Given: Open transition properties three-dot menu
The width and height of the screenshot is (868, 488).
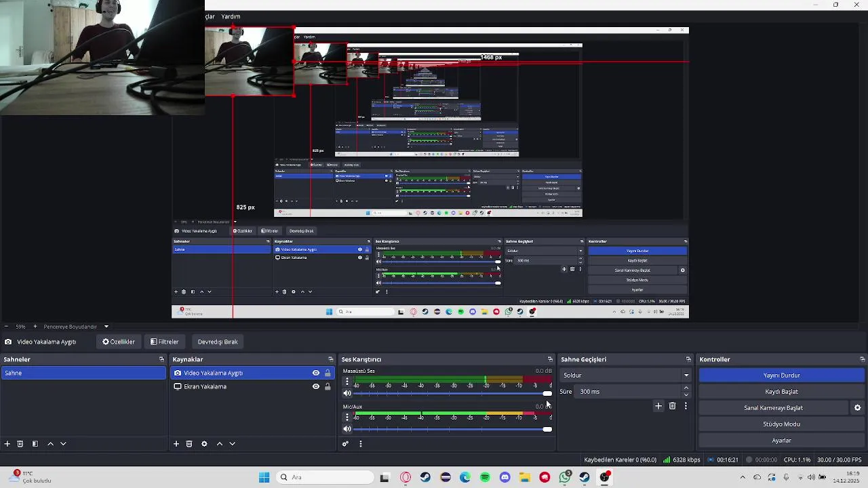Looking at the screenshot, I should coord(686,406).
